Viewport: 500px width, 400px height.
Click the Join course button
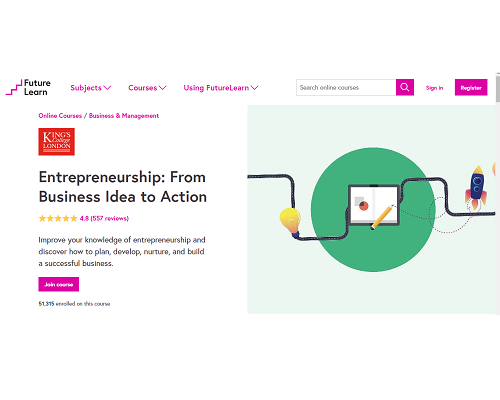coord(59,284)
